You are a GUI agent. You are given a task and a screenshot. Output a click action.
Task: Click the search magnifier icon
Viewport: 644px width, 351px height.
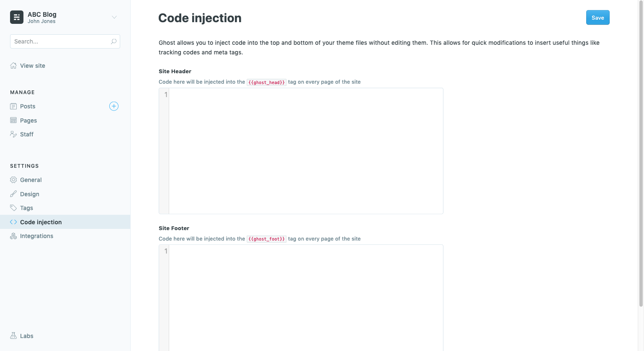coord(113,41)
